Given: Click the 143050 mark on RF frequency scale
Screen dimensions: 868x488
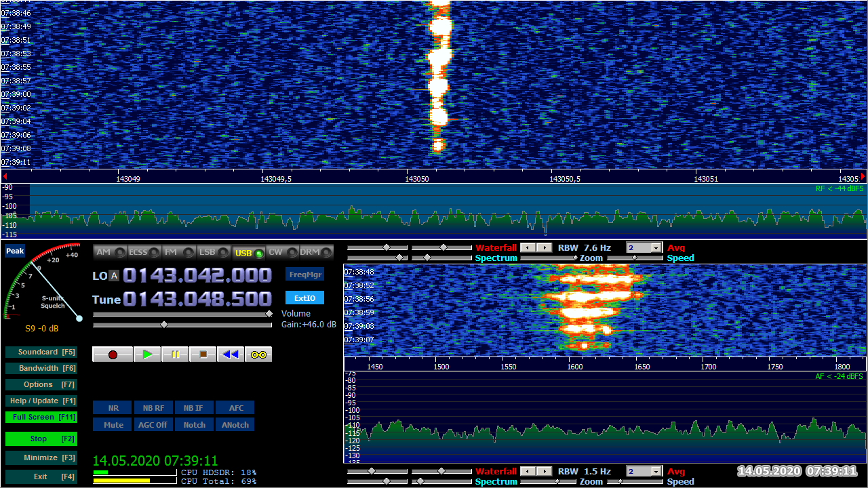Looking at the screenshot, I should [x=416, y=179].
